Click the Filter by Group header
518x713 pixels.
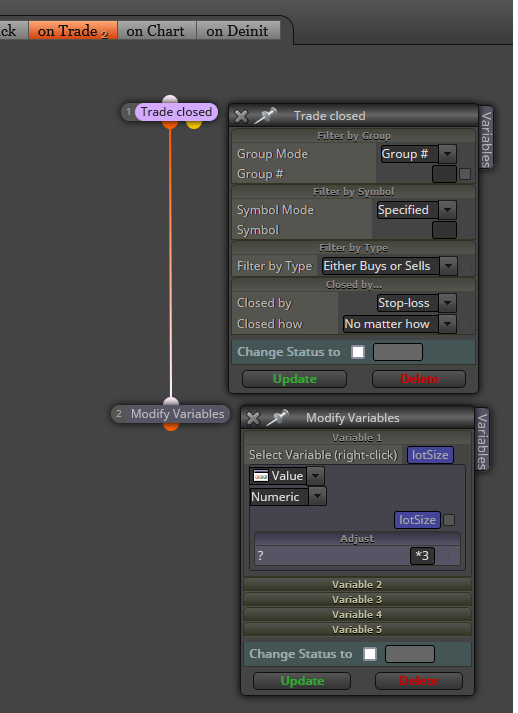[x=354, y=136]
